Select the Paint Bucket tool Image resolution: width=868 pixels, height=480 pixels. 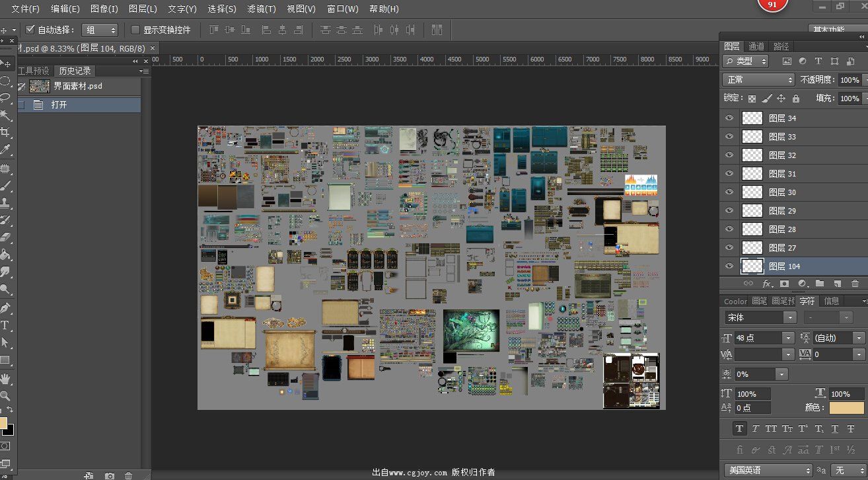coord(5,255)
